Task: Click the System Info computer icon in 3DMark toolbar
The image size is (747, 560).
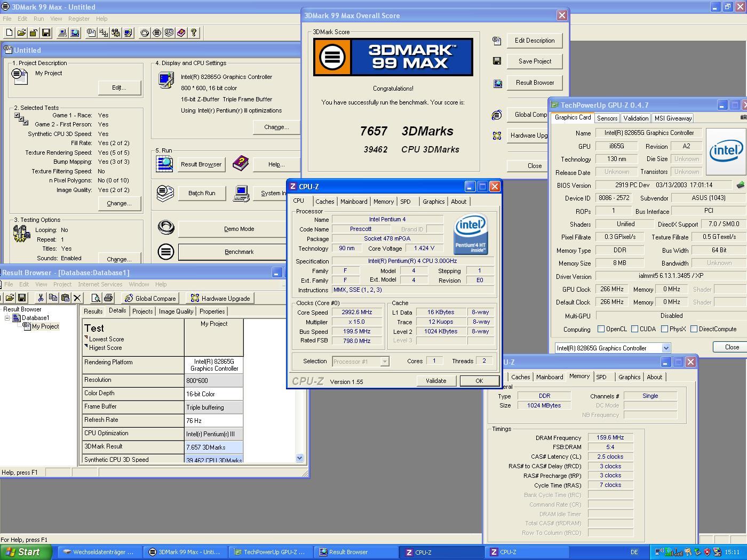Action: (62, 33)
